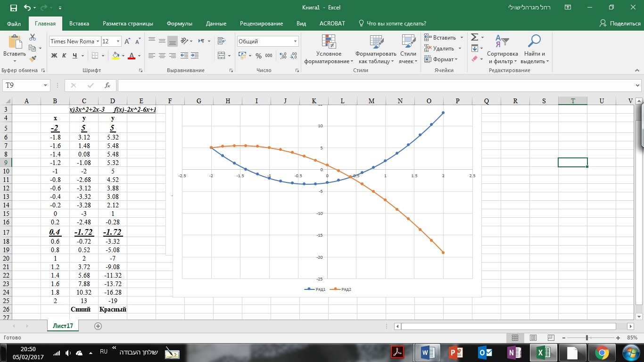
Task: Click the Insert Function fx icon
Action: (107, 85)
